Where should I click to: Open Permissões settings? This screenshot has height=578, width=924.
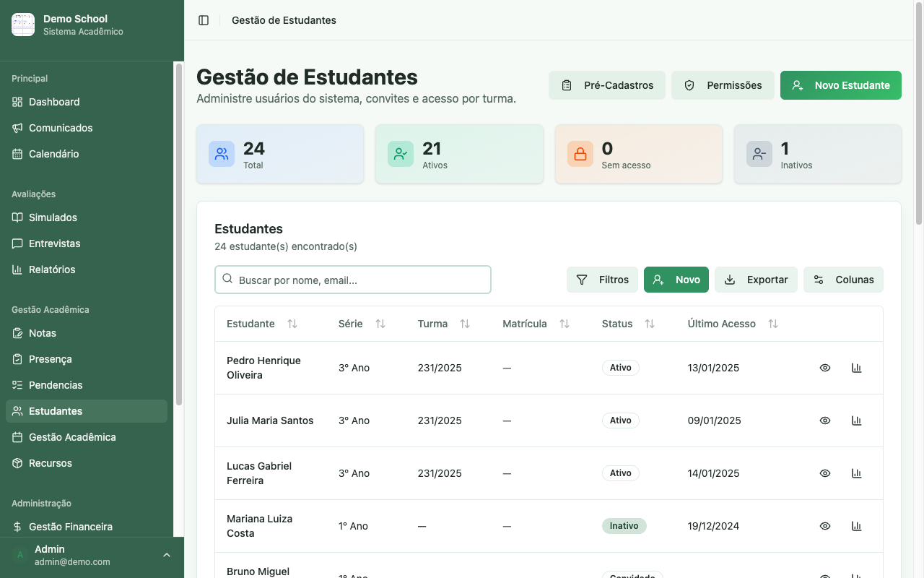[723, 85]
